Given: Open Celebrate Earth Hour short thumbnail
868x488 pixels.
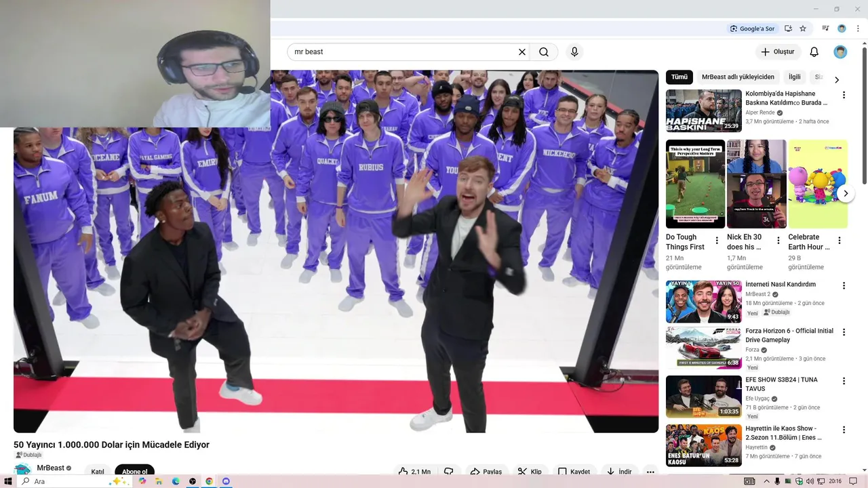Looking at the screenshot, I should 818,184.
